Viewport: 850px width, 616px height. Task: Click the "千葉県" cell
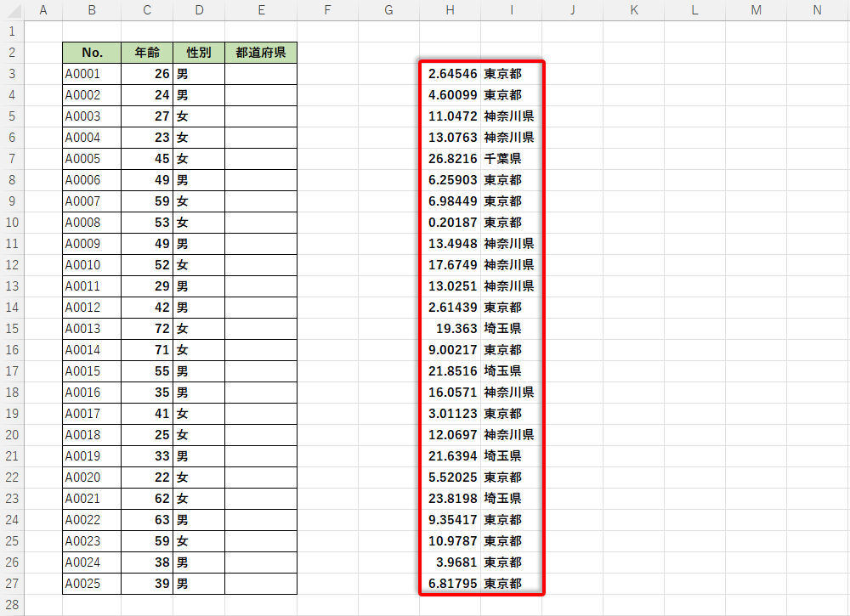[511, 159]
